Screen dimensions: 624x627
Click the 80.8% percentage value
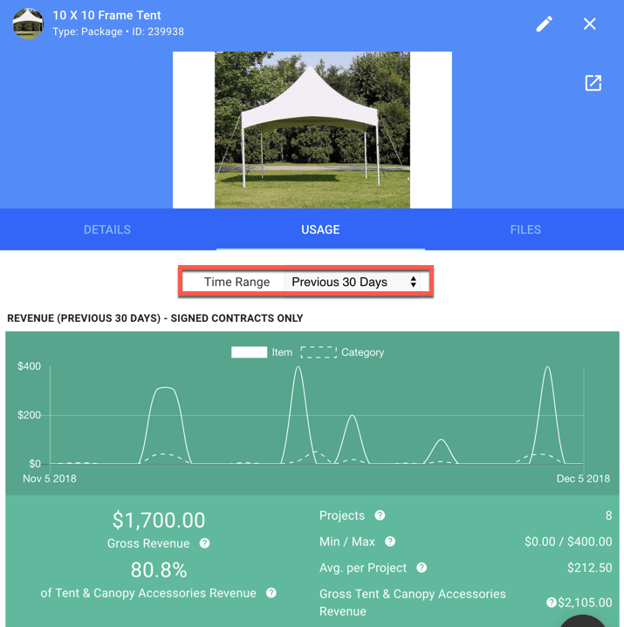click(159, 570)
